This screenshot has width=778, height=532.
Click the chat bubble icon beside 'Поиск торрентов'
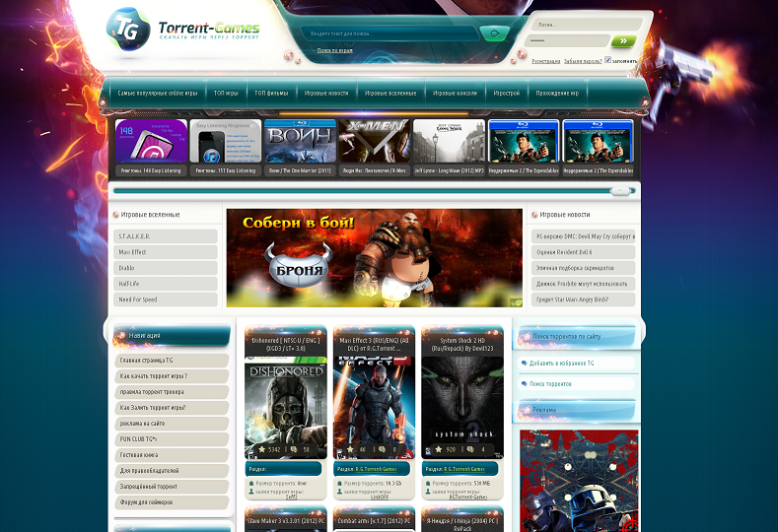coord(524,384)
